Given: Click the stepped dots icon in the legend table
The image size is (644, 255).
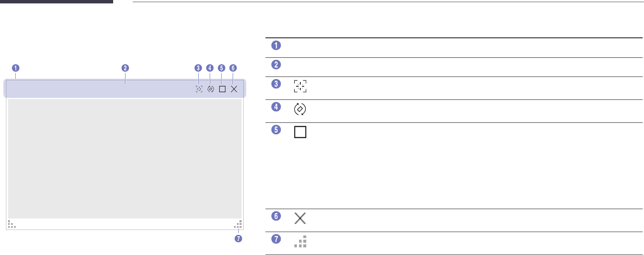Looking at the screenshot, I should pyautogui.click(x=300, y=242).
